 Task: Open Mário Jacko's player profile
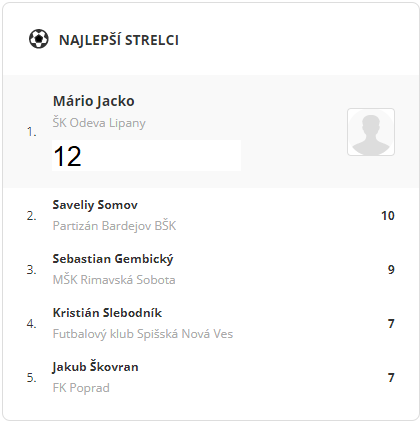[x=94, y=101]
